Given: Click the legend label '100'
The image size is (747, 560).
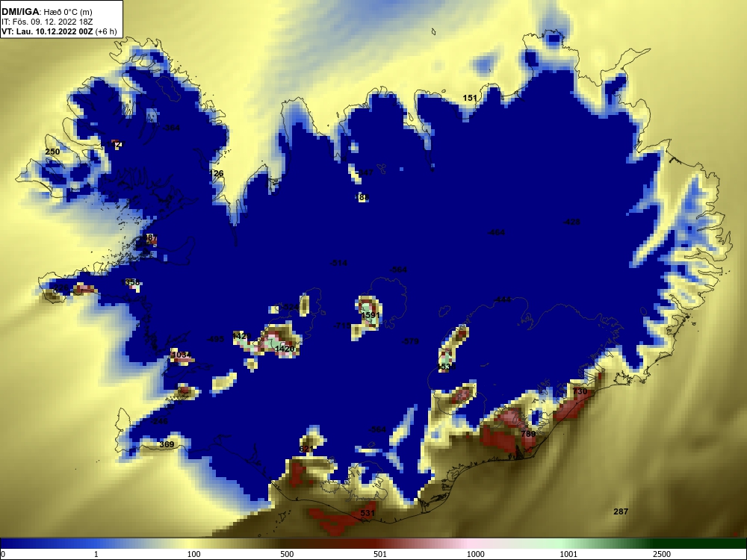Looking at the screenshot, I should tap(193, 554).
